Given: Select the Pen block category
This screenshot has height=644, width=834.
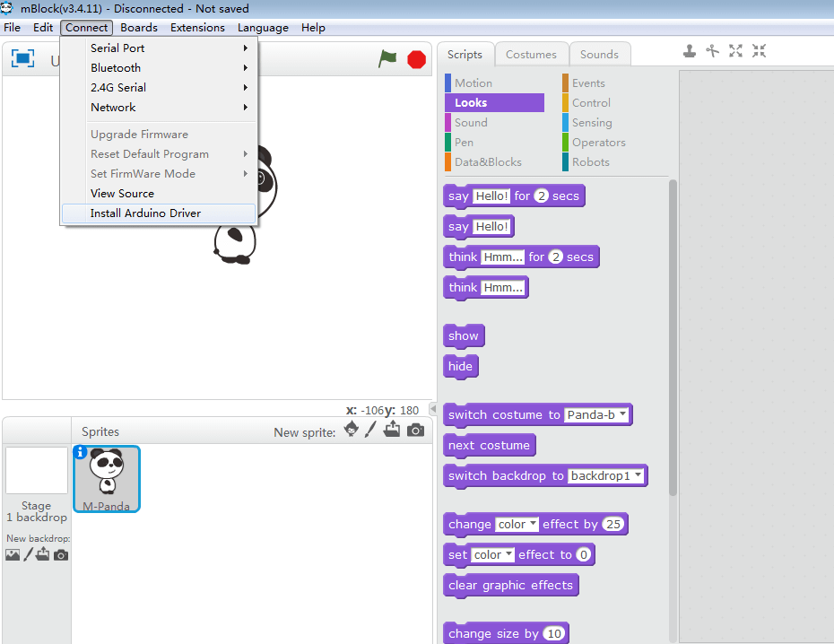Looking at the screenshot, I should tap(494, 142).
